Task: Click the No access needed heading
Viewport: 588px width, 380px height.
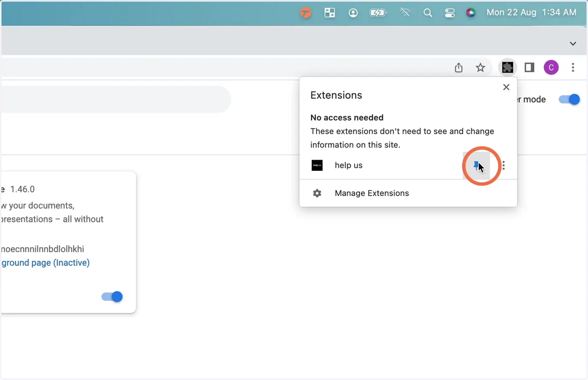Action: 347,118
